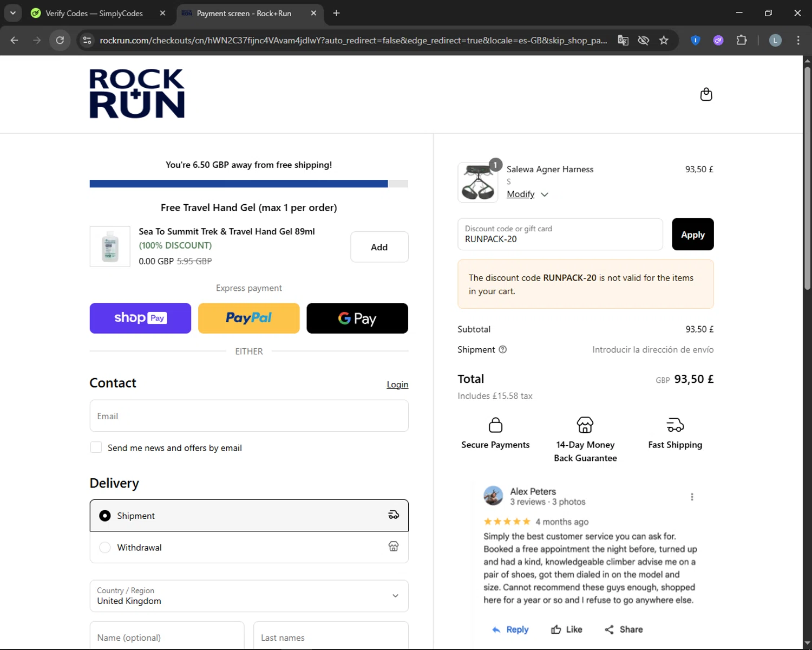Image resolution: width=812 pixels, height=650 pixels.
Task: Open Alex Peters review options menu
Action: tap(692, 497)
